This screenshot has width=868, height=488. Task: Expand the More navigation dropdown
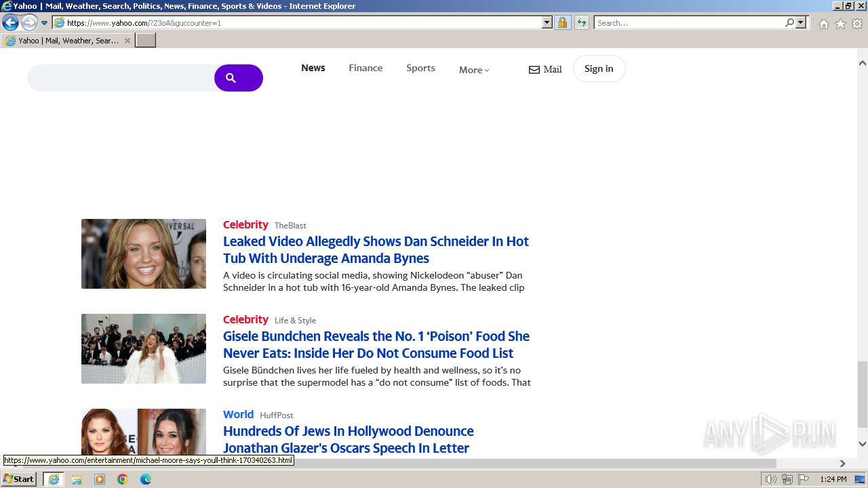coord(474,70)
